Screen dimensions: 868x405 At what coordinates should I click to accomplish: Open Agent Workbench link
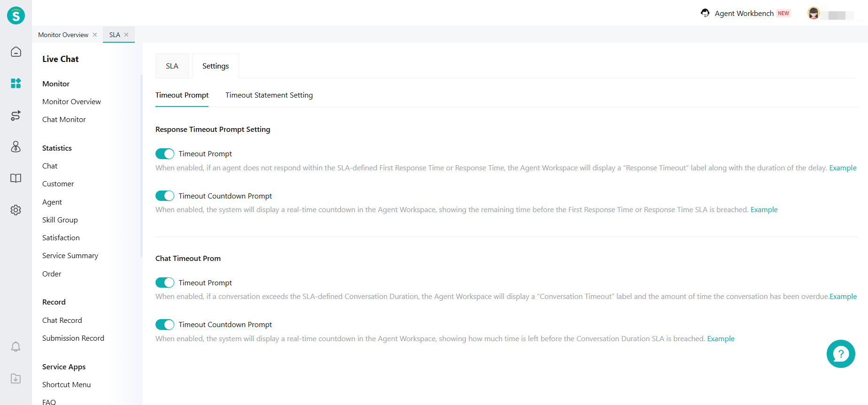[x=744, y=14]
